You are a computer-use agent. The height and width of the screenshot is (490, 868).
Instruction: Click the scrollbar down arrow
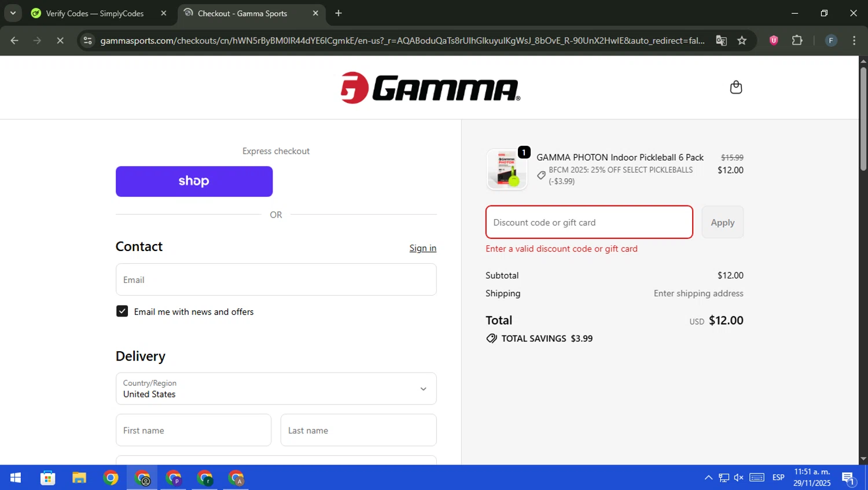(863, 459)
